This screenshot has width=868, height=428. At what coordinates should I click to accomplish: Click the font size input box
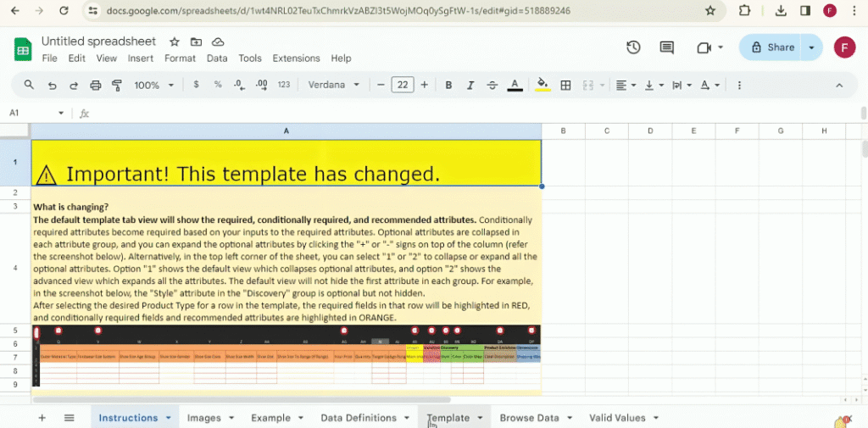(403, 85)
